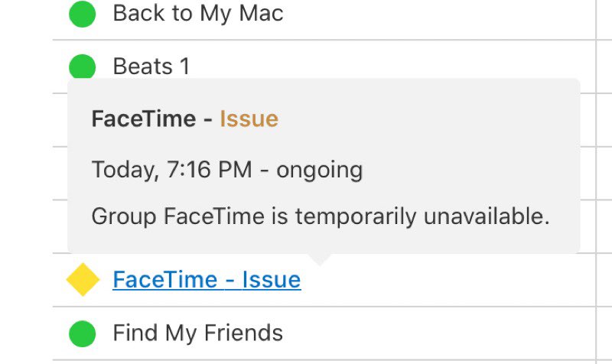The image size is (612, 364).
Task: Click the Group FaceTime is temporarily unavailable message
Action: [321, 216]
